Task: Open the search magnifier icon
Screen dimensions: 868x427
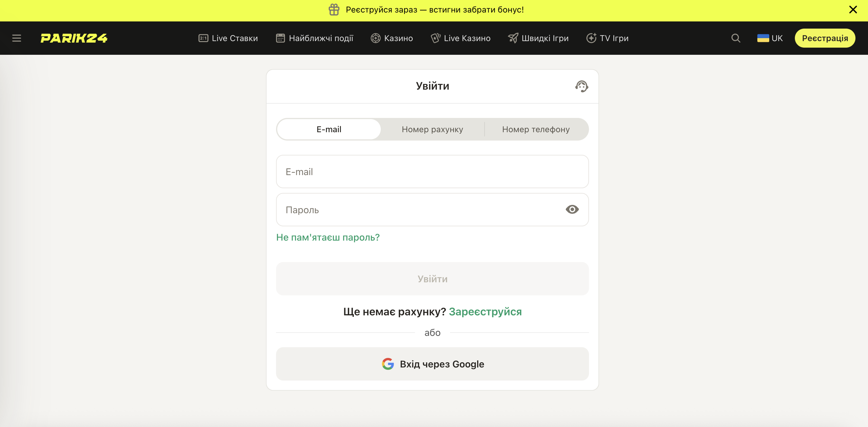Action: 736,38
